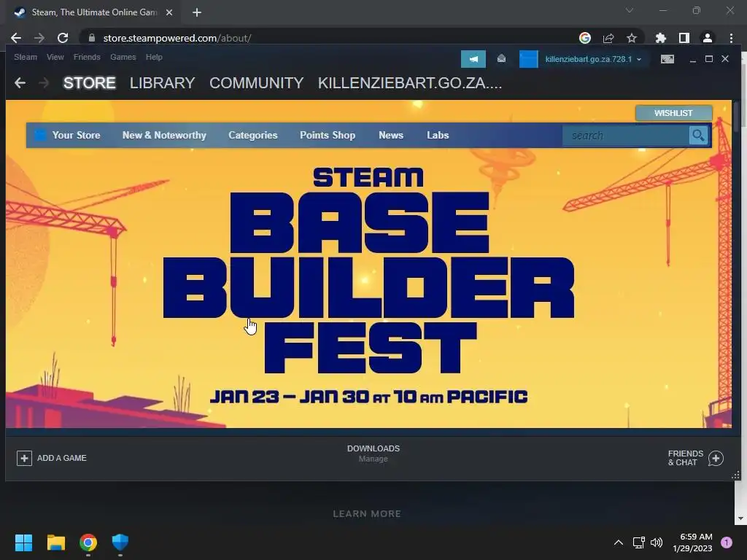Open the Steam notifications envelope icon
Image resolution: width=747 pixels, height=560 pixels.
(x=501, y=58)
